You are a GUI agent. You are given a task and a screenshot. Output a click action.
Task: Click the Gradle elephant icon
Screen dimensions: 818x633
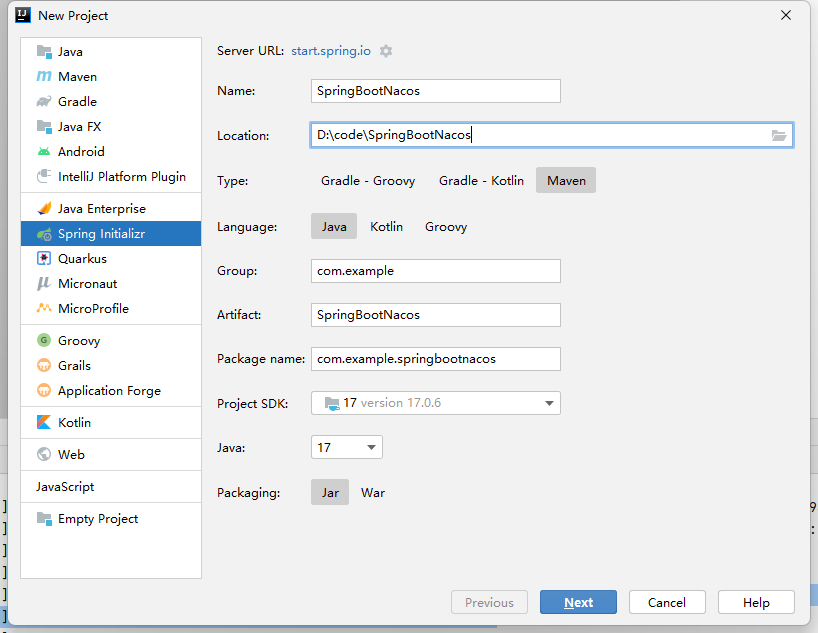44,102
